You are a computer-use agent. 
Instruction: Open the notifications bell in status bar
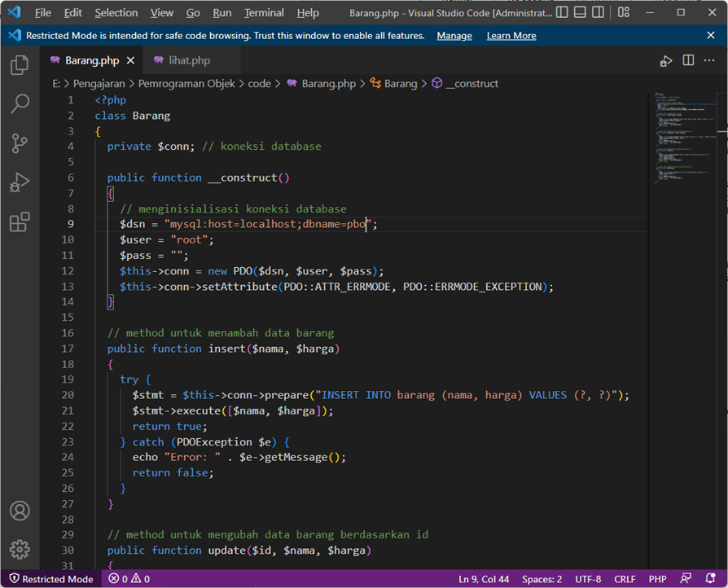[x=712, y=579]
